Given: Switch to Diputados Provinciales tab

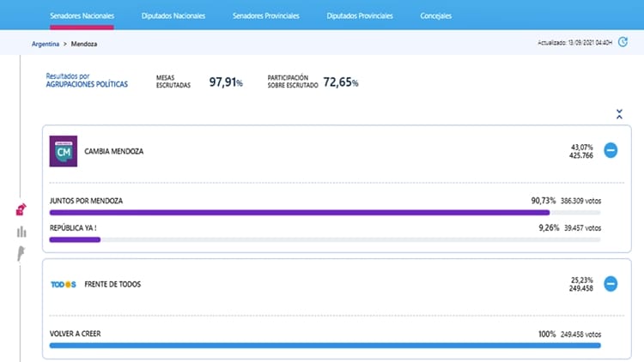Looking at the screenshot, I should (360, 16).
